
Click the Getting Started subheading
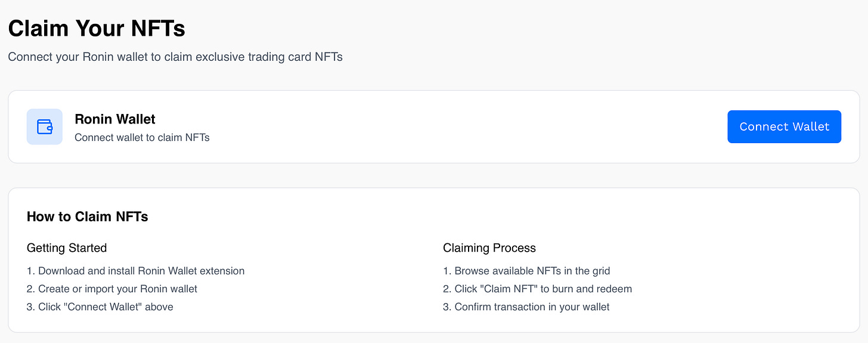(67, 248)
